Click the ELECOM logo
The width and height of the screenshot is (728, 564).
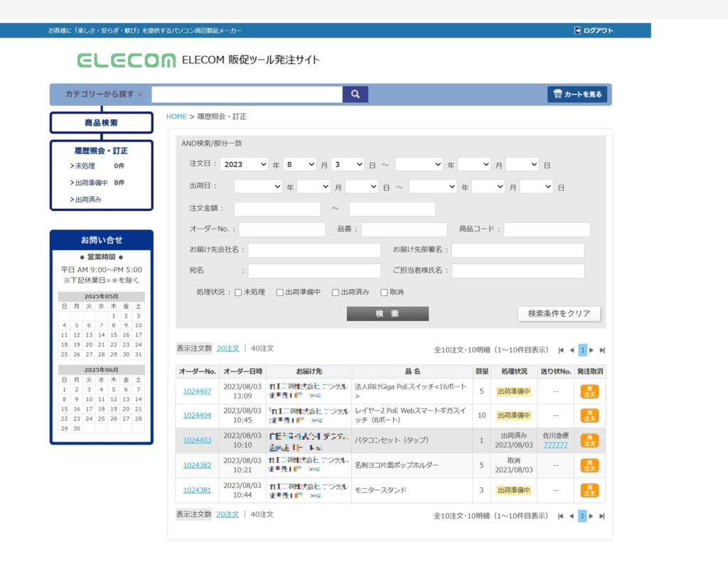click(127, 60)
